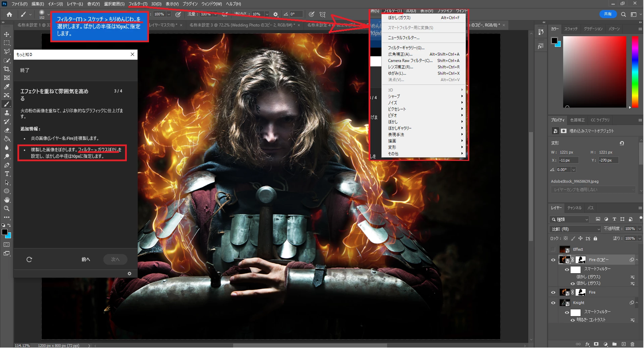
Task: Toggle visibility of the Fire layer
Action: pyautogui.click(x=553, y=292)
